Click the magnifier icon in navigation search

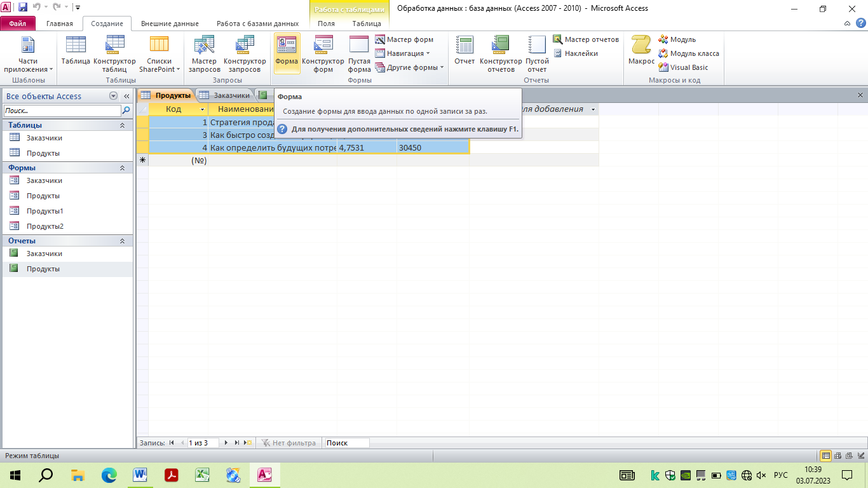[x=126, y=110]
